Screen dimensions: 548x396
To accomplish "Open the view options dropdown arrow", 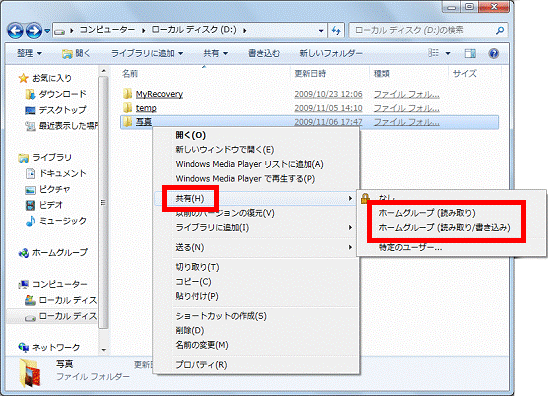I will point(448,53).
